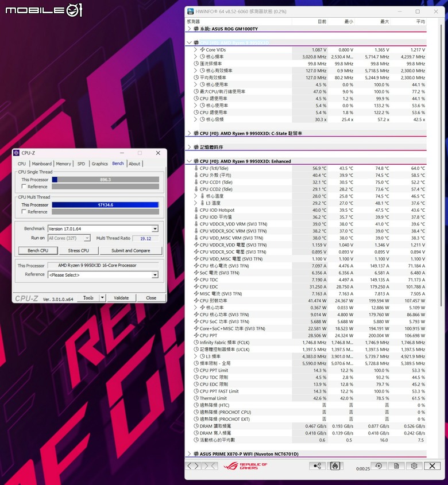This screenshot has width=448, height=485.
Task: Click the CPU (Tctl/Tdie) thermometer icon
Action: coord(196,168)
